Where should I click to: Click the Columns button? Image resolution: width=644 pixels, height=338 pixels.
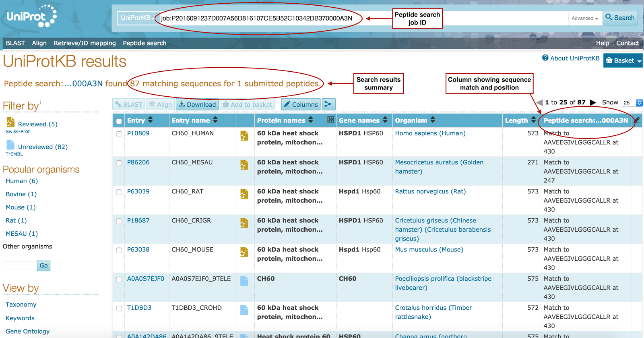301,104
